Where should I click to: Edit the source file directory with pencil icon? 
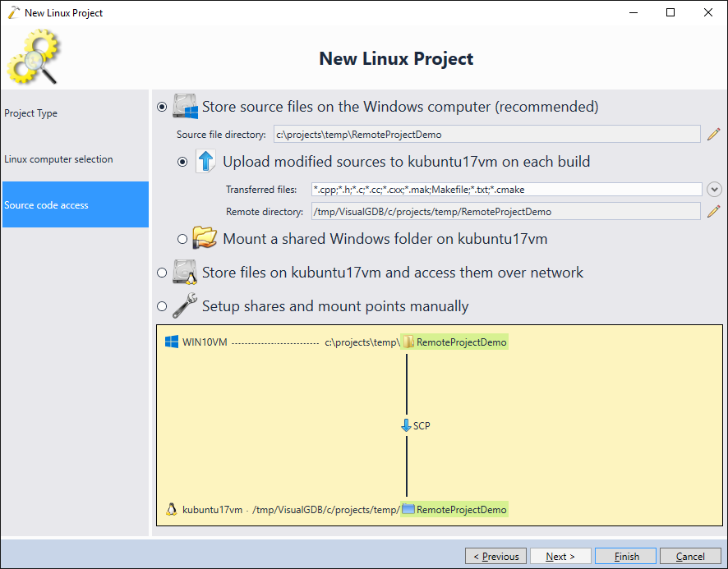pyautogui.click(x=713, y=134)
